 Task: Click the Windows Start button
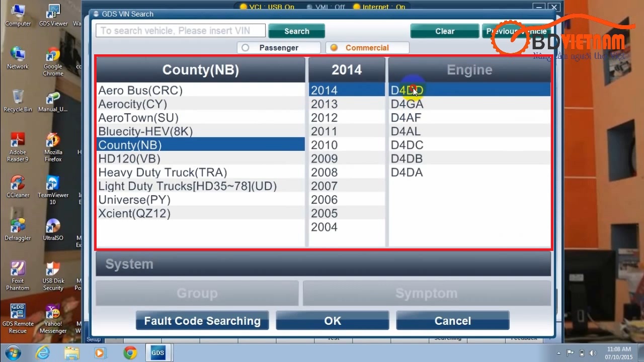(13, 352)
